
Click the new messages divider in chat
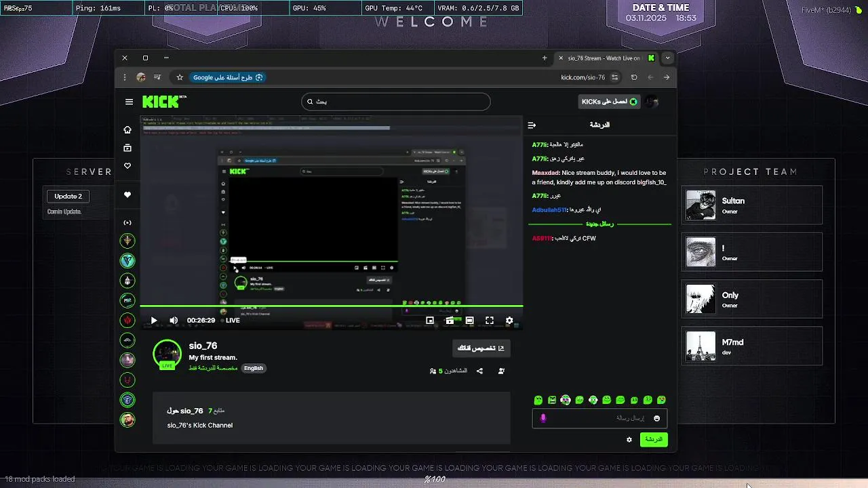(599, 224)
